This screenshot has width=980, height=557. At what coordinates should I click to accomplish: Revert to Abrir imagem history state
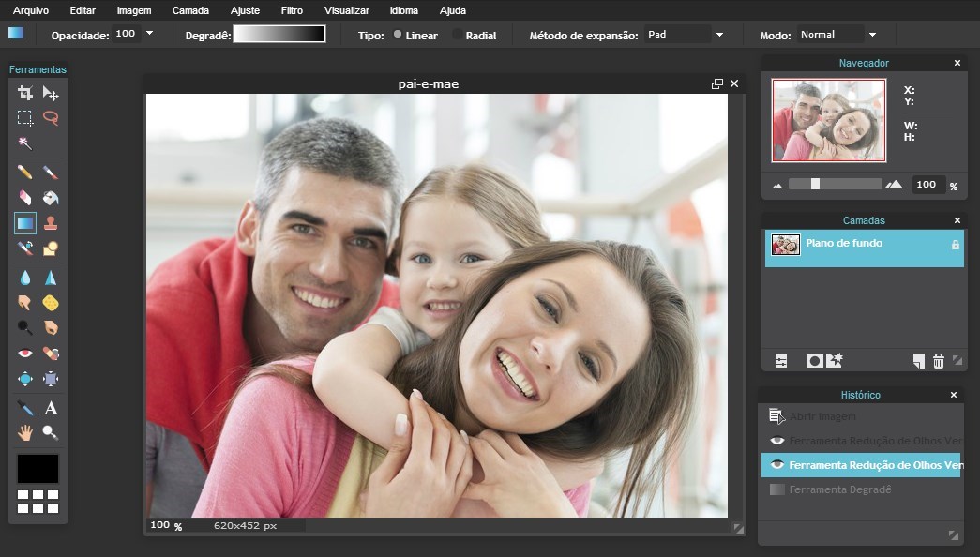[x=861, y=416]
